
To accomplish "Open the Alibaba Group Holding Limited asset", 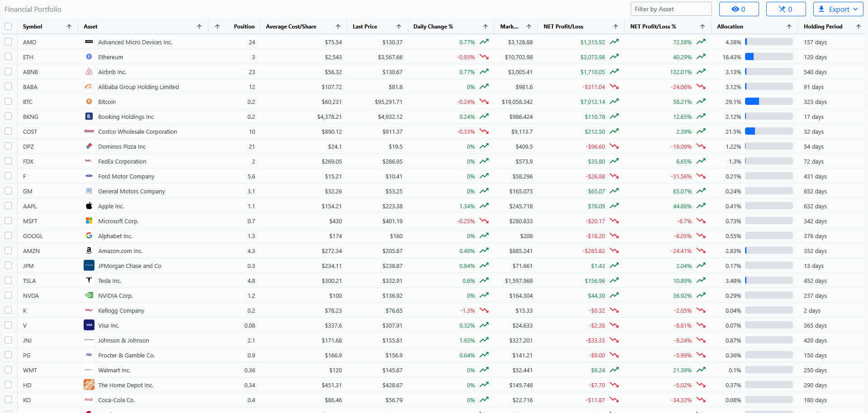I will click(138, 87).
